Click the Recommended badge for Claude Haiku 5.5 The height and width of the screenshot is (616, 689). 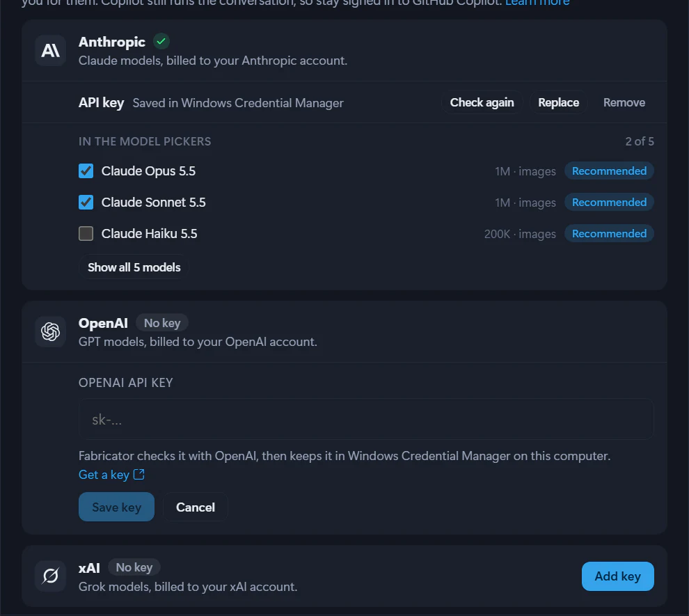coord(609,233)
